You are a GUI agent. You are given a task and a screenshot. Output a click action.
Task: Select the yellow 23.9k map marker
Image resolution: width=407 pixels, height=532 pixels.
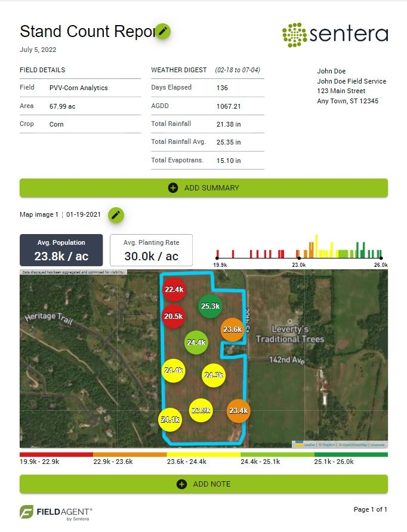[x=201, y=411]
